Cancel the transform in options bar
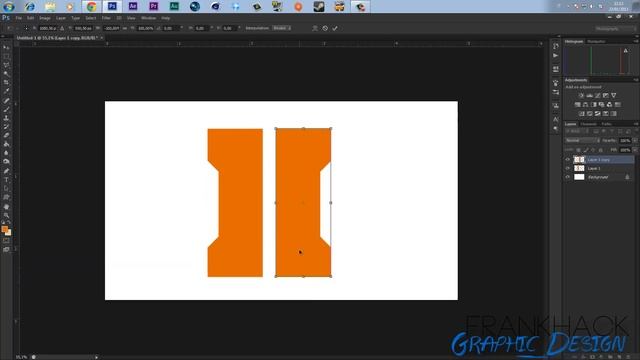640x360 pixels. click(x=325, y=28)
